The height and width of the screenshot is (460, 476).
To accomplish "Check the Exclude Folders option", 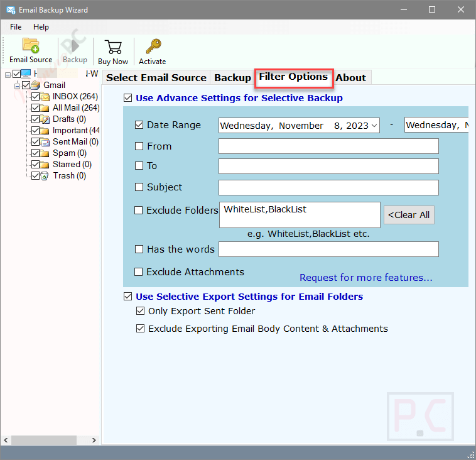I will tap(138, 211).
